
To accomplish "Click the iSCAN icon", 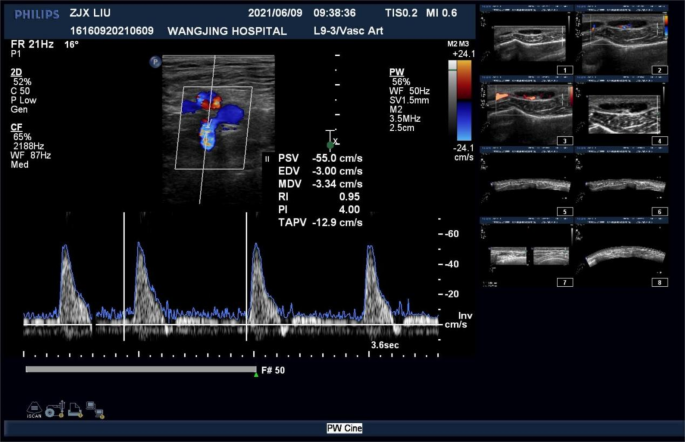I will coord(34,407).
